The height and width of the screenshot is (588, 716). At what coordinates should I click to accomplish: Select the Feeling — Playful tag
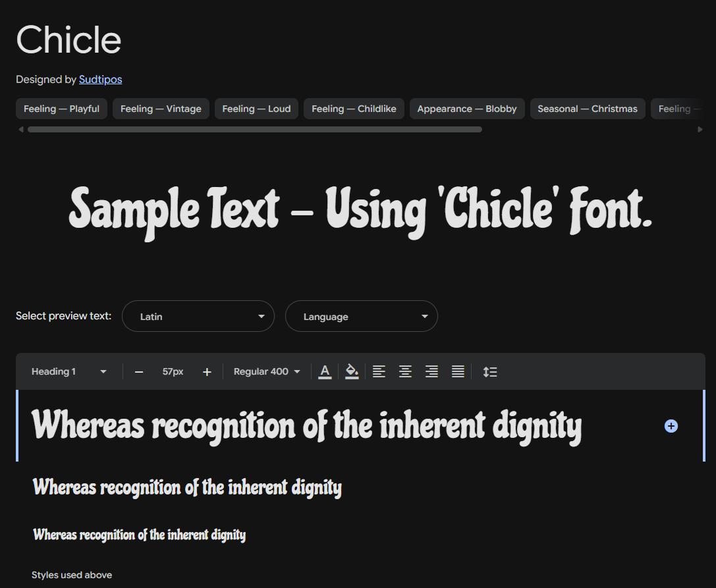pos(62,109)
